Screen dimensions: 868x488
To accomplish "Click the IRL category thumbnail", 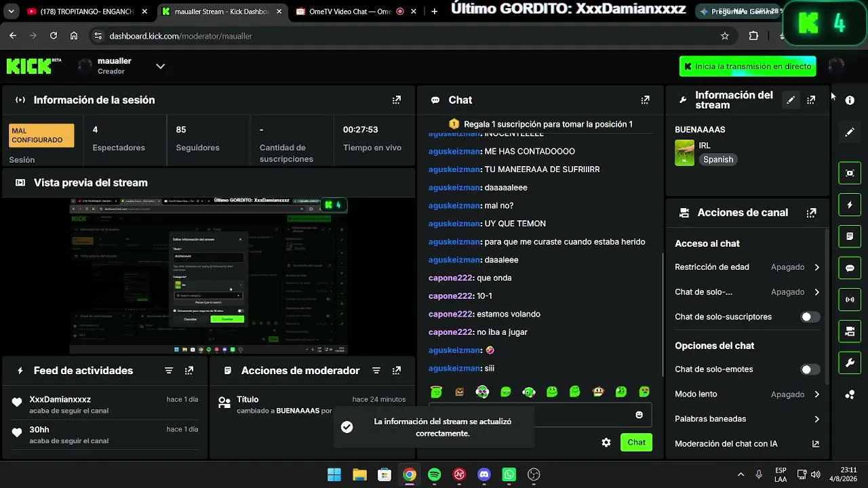I will coord(684,152).
